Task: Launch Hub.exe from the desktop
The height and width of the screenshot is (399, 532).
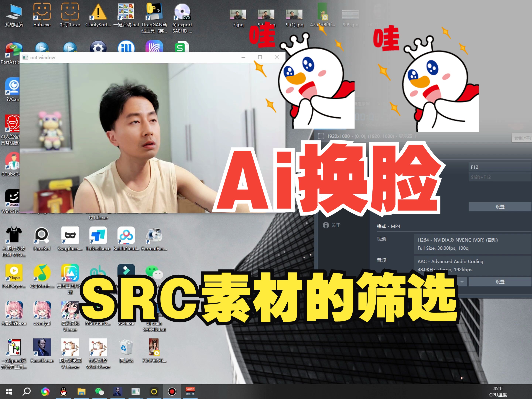Action: click(x=42, y=15)
